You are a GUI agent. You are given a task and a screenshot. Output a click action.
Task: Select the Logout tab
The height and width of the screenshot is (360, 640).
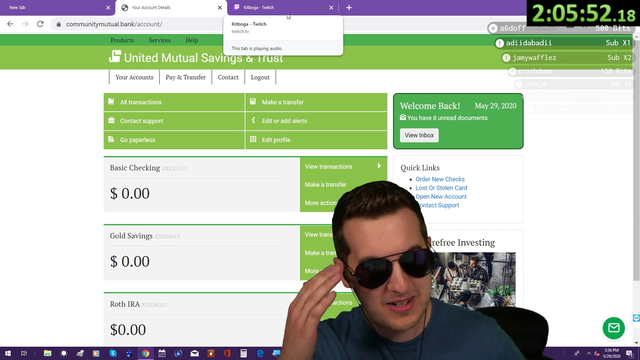[260, 77]
